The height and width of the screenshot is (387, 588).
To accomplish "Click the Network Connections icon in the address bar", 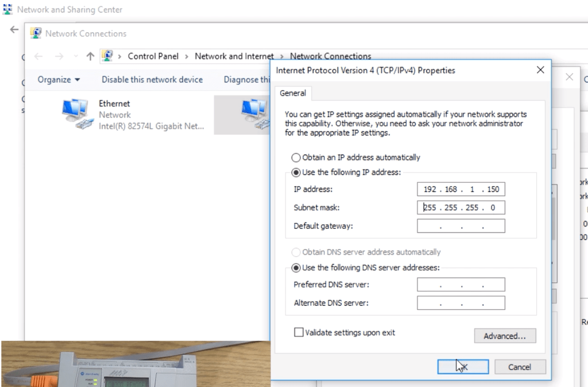I will (x=107, y=56).
